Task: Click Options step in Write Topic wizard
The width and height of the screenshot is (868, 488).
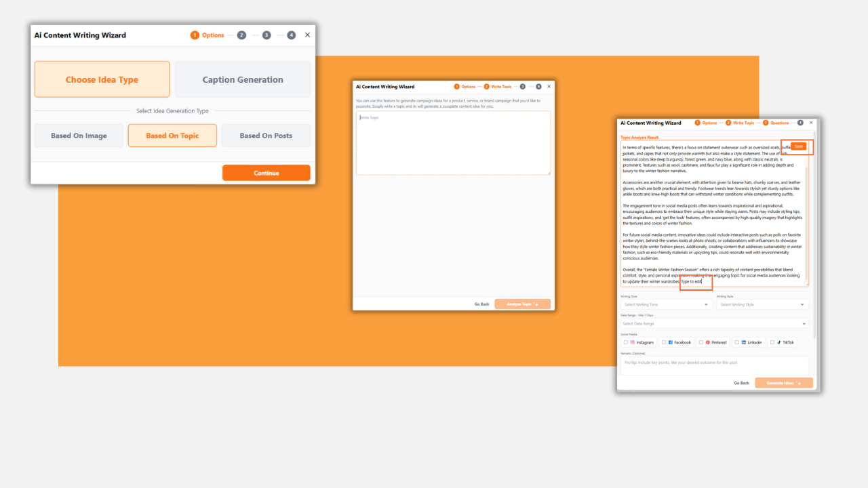Action: click(x=465, y=87)
